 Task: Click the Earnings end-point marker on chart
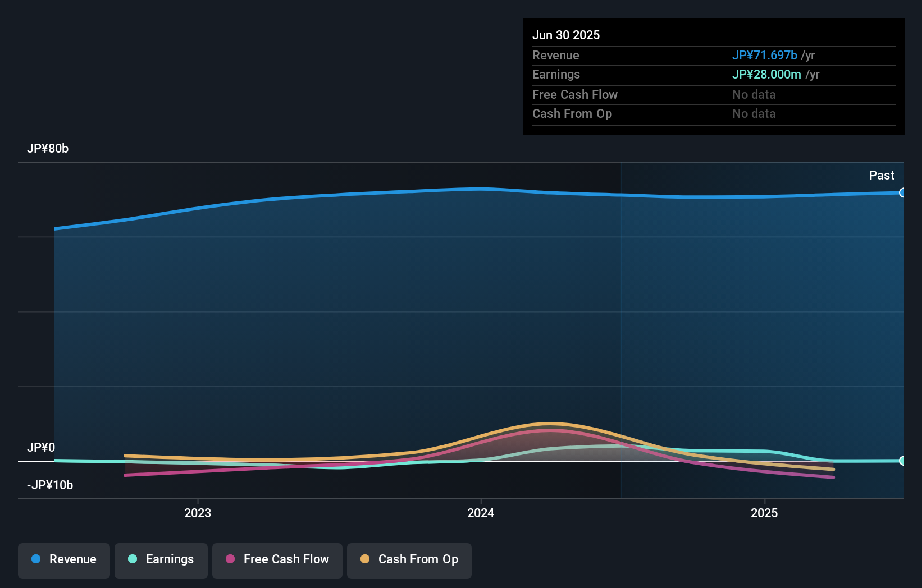902,461
